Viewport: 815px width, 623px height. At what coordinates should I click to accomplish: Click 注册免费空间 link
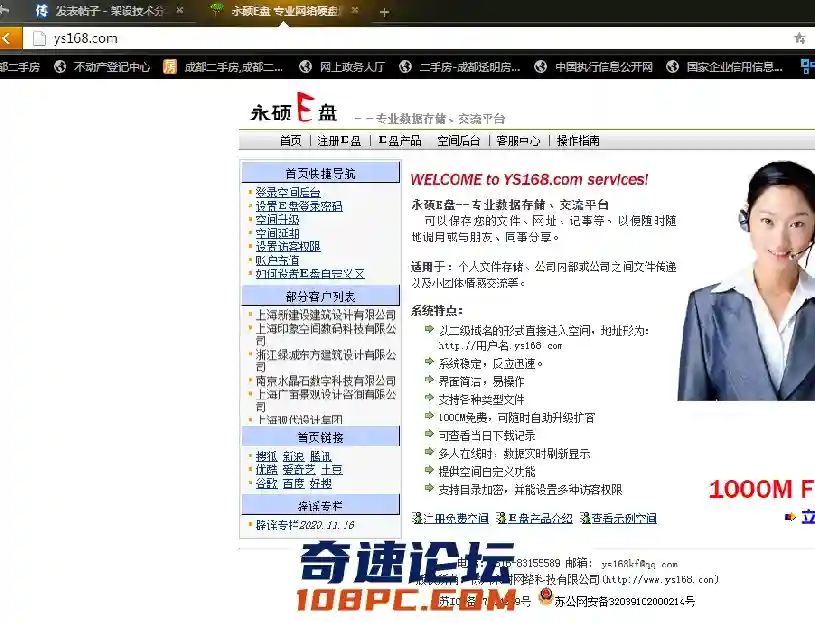pos(455,519)
